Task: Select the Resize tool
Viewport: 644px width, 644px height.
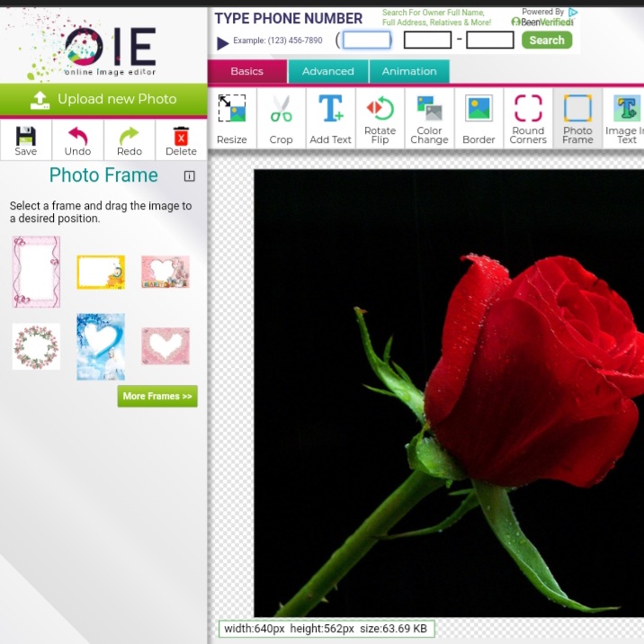Action: pyautogui.click(x=232, y=119)
